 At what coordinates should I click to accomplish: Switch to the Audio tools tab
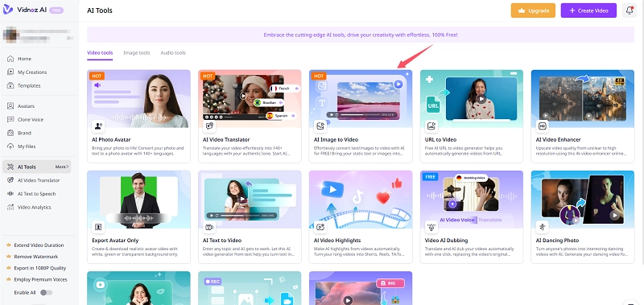pyautogui.click(x=173, y=53)
